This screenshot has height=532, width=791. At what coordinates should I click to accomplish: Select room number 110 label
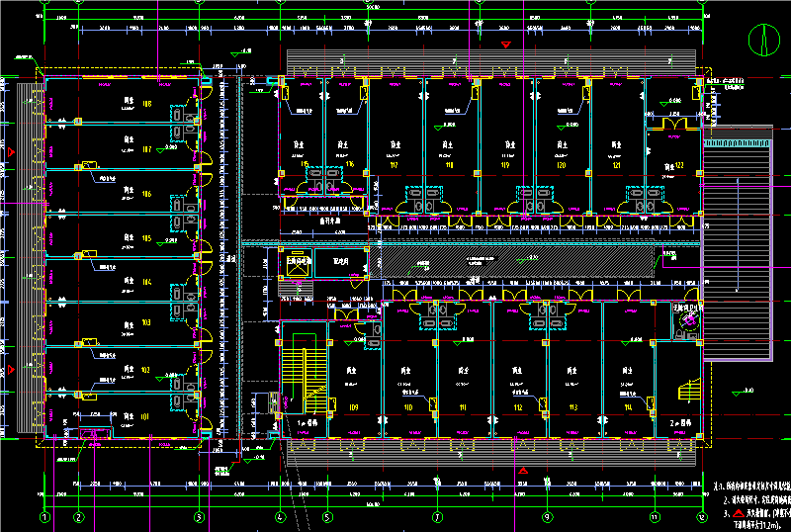click(x=407, y=407)
